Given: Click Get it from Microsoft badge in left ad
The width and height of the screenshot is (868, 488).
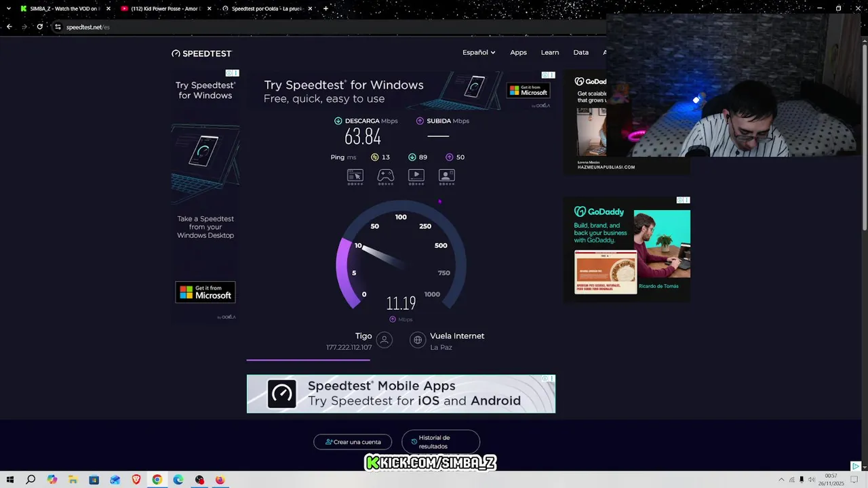Looking at the screenshot, I should click(205, 292).
